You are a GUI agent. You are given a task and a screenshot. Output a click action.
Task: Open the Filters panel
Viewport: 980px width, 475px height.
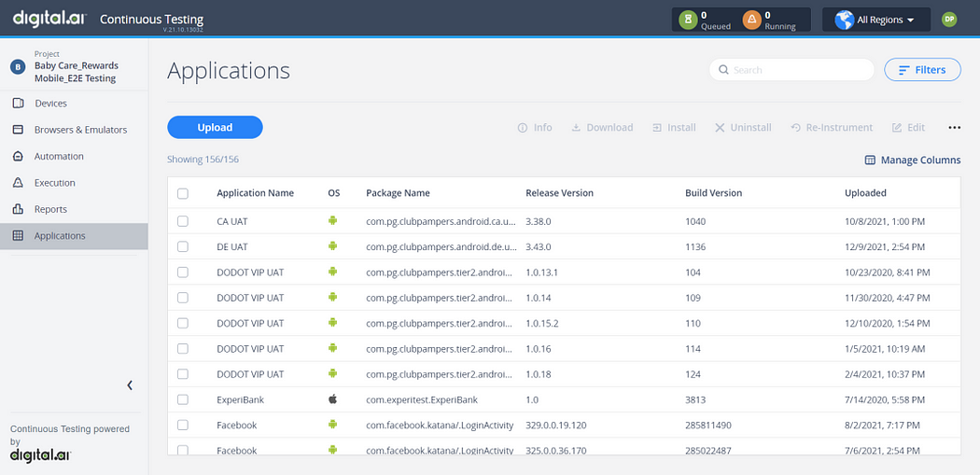[x=922, y=70]
